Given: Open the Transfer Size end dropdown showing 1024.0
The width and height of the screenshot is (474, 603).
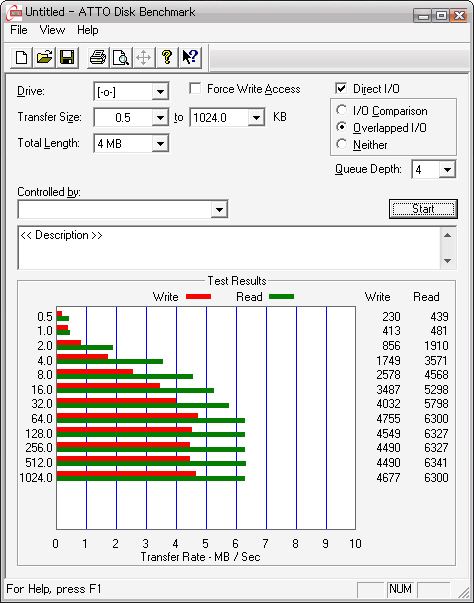Looking at the screenshot, I should pyautogui.click(x=256, y=117).
